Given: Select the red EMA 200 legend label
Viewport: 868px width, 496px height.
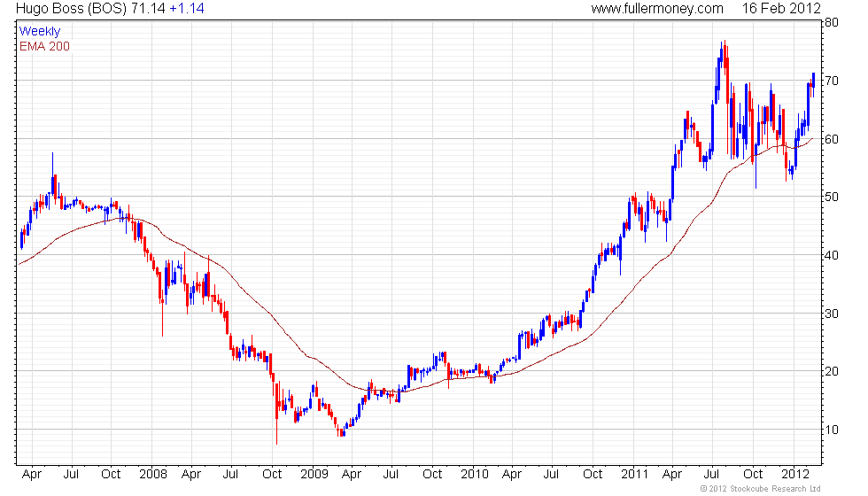Looking at the screenshot, I should (x=44, y=46).
